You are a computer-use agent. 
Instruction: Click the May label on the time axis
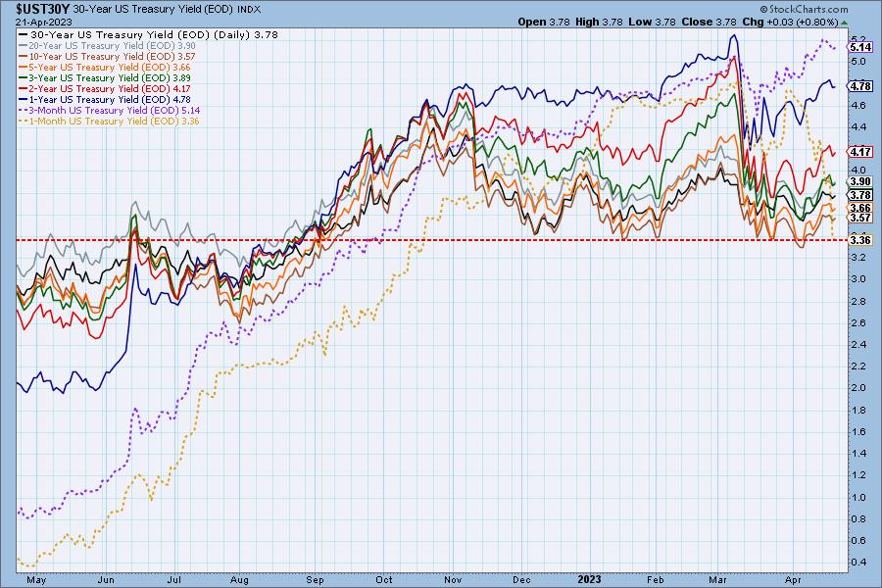click(36, 580)
